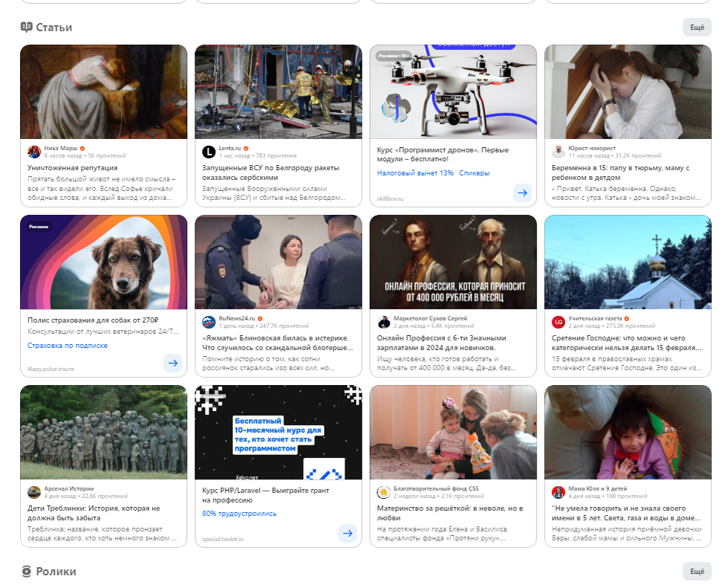Screen dimensions: 728x585
Task: Click brown dog ad image
Action: pos(103,262)
